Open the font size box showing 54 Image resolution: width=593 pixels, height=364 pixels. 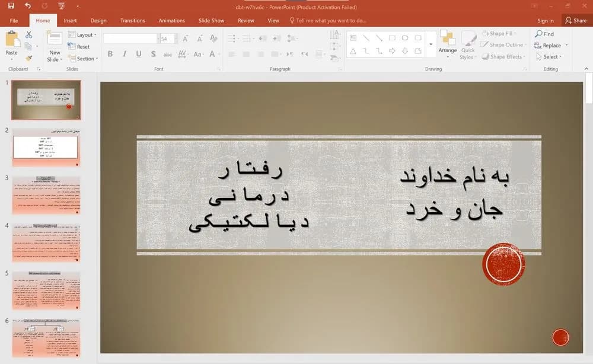coord(167,39)
